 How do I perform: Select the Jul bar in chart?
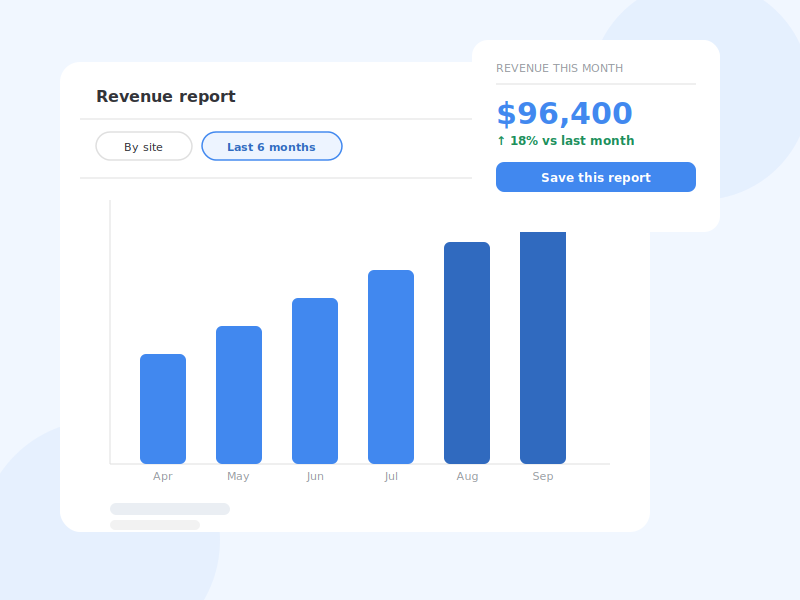pyautogui.click(x=391, y=367)
